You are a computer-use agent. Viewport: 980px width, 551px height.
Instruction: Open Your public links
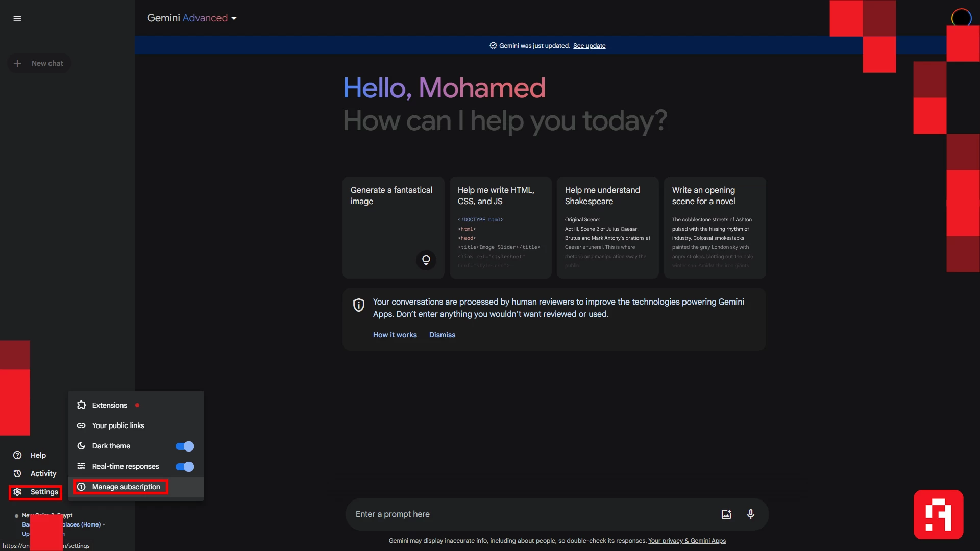click(136, 425)
